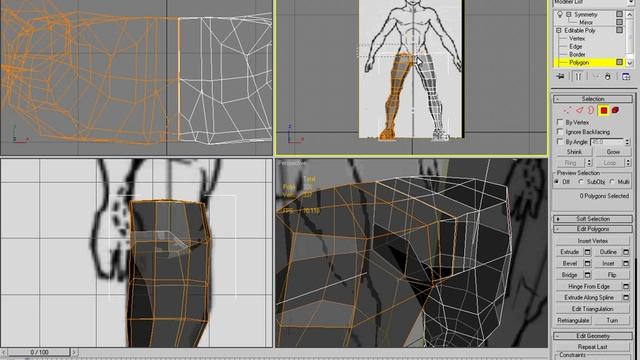Image resolution: width=640 pixels, height=360 pixels.
Task: Collapse the Editable Poly tree node
Action: click(559, 30)
